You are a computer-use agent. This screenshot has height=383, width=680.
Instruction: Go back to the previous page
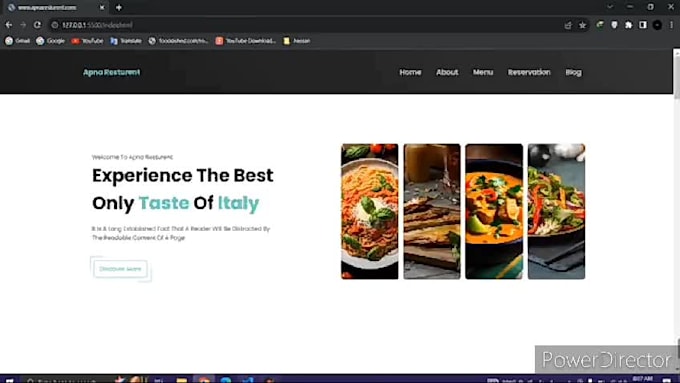(x=9, y=25)
